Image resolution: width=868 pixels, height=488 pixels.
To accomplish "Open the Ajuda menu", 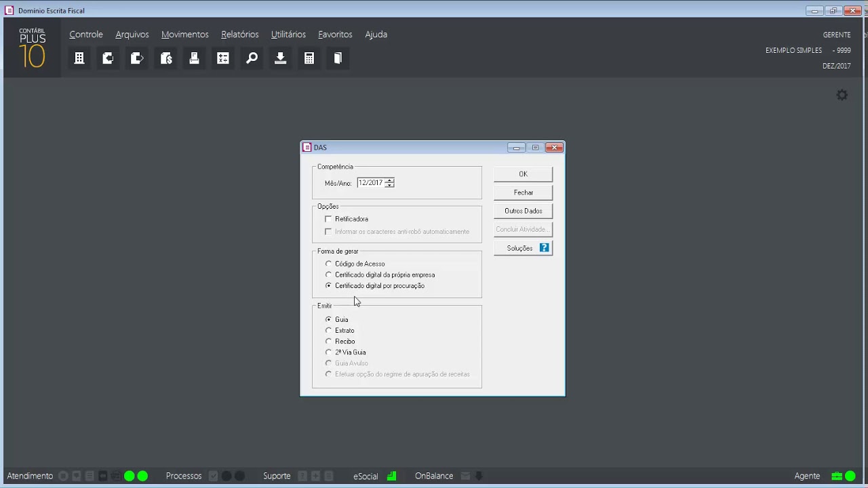I will point(376,34).
